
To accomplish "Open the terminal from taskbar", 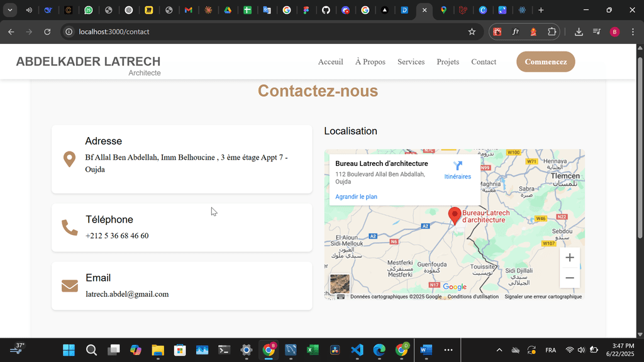I will click(x=224, y=349).
